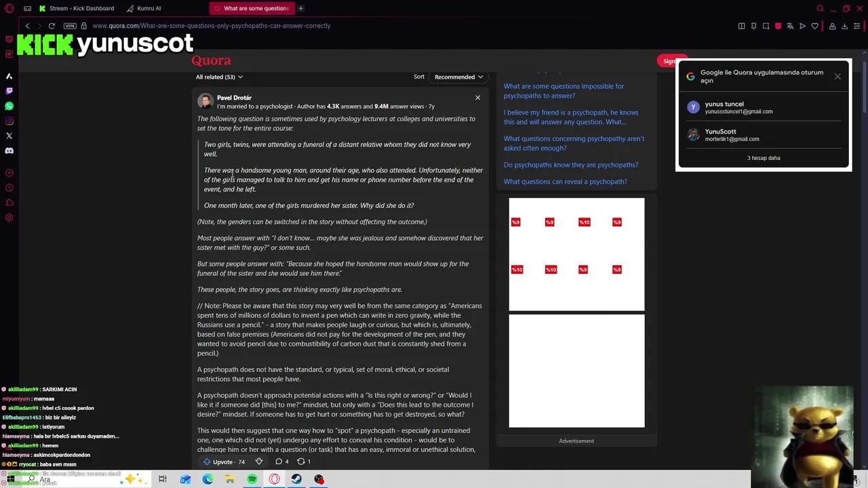Toggle the VPN badge in address bar

pos(70,26)
